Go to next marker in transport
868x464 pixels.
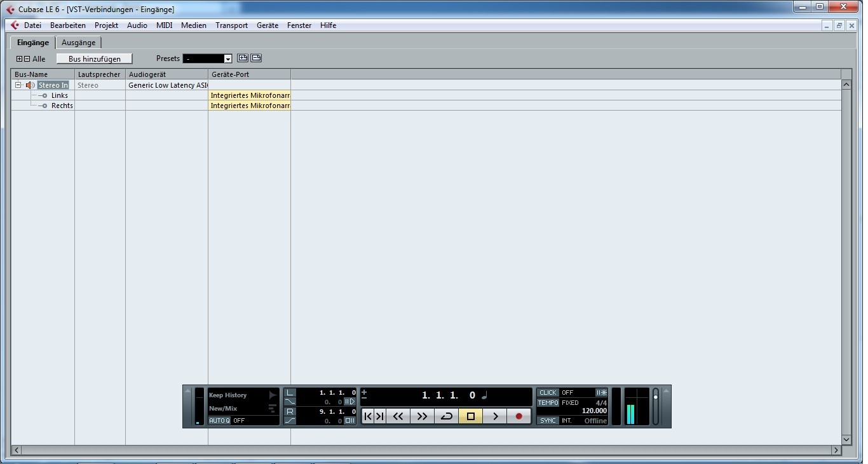(379, 416)
